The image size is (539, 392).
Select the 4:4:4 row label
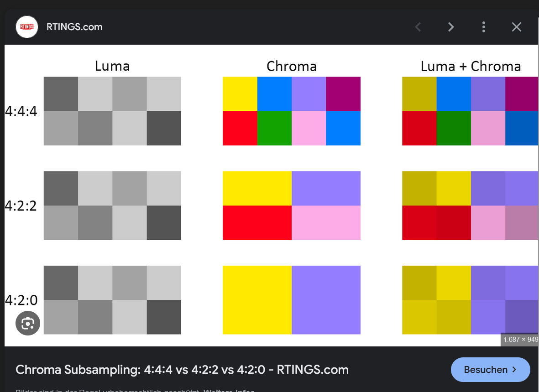point(22,111)
